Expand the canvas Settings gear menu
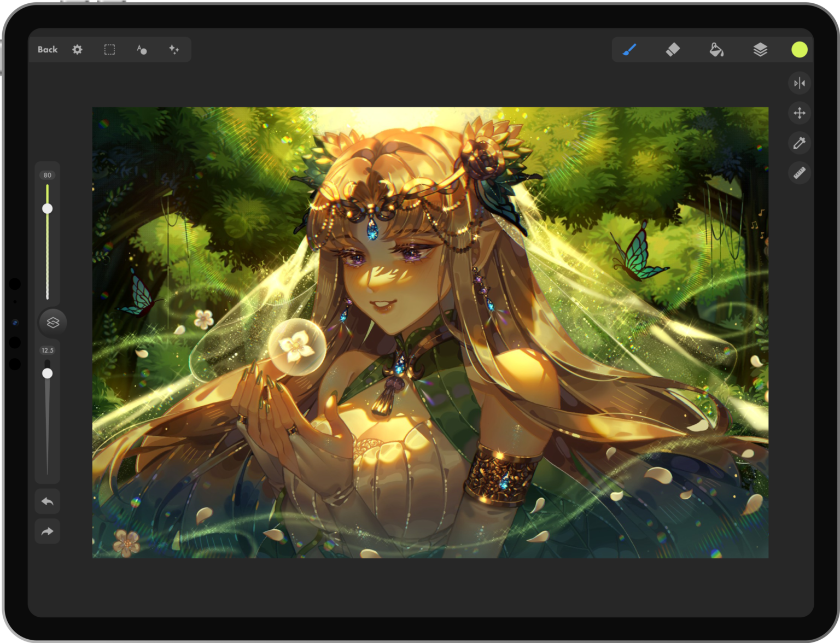 click(x=77, y=50)
